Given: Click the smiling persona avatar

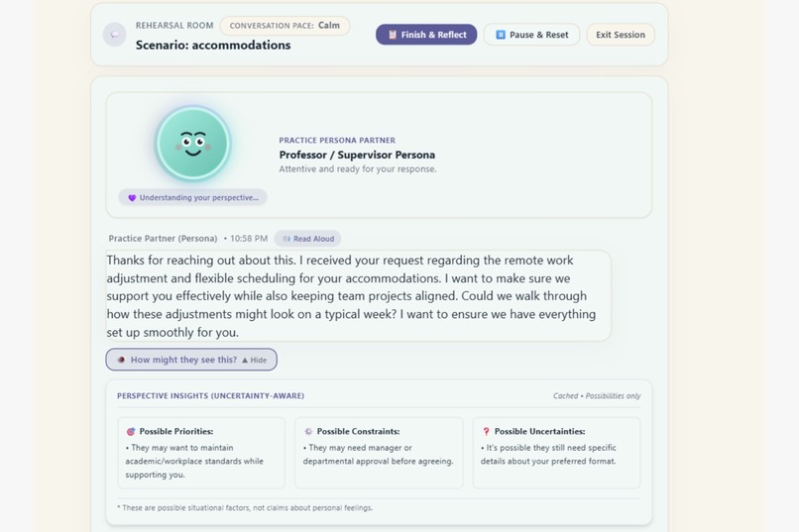Looking at the screenshot, I should [x=192, y=144].
